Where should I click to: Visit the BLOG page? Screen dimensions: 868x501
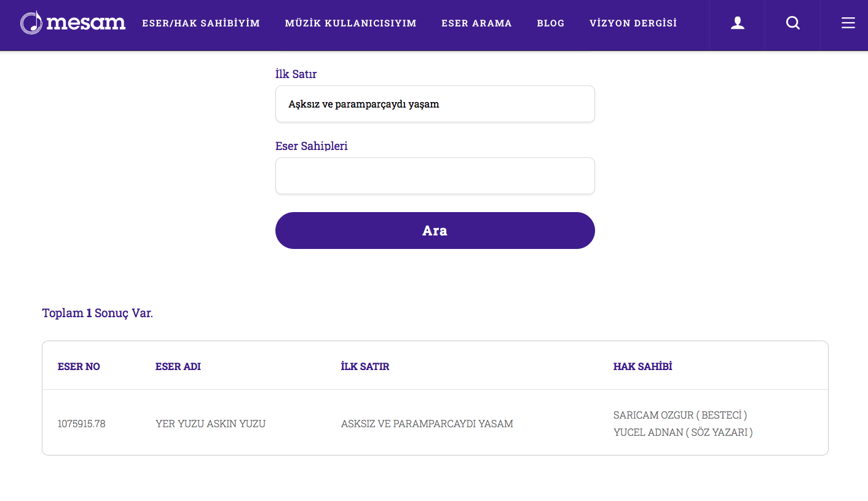click(550, 23)
